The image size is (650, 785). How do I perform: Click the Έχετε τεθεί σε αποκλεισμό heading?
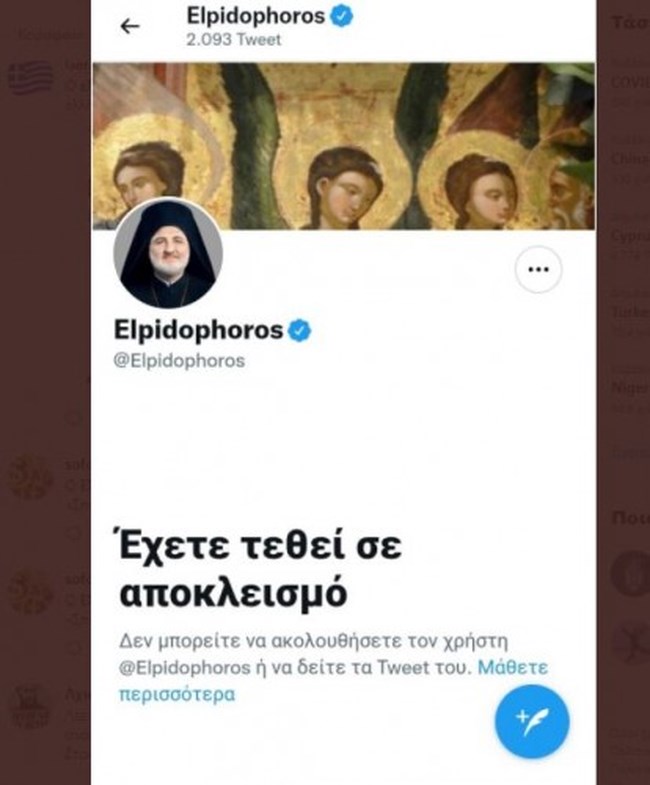pos(260,569)
